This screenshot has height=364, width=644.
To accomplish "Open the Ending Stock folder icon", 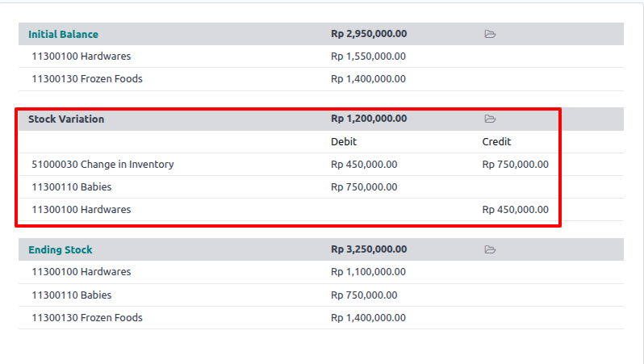I will 490,249.
